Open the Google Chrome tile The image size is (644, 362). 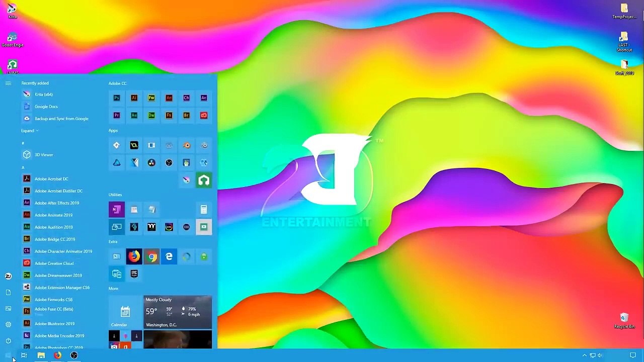click(151, 256)
